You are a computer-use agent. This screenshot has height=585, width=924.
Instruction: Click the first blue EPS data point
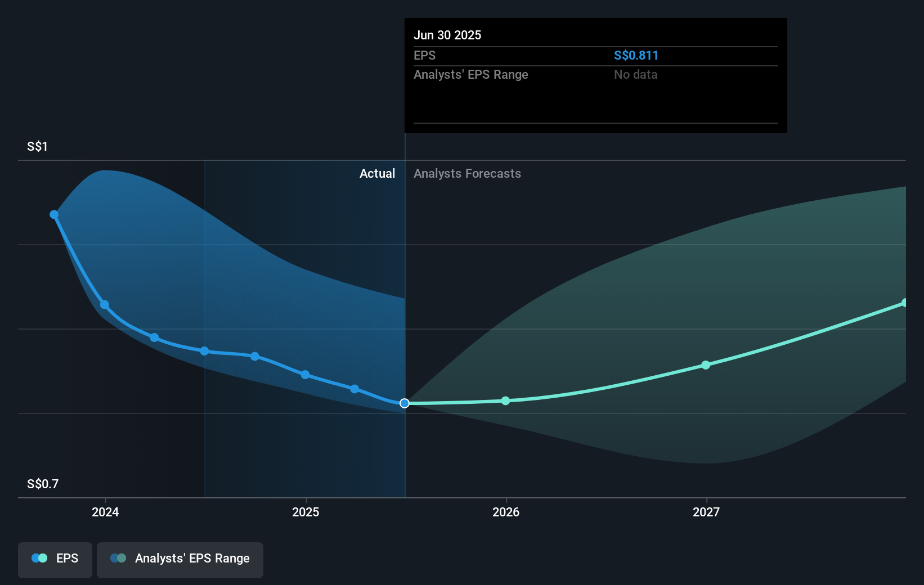54,214
